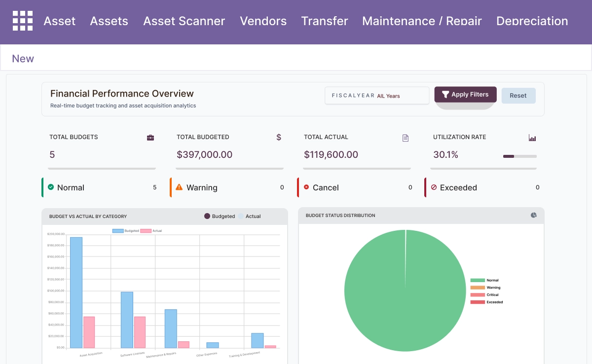592x364 pixels.
Task: Toggle the Budgeted chart legend (blue swatch)
Action: (118, 231)
